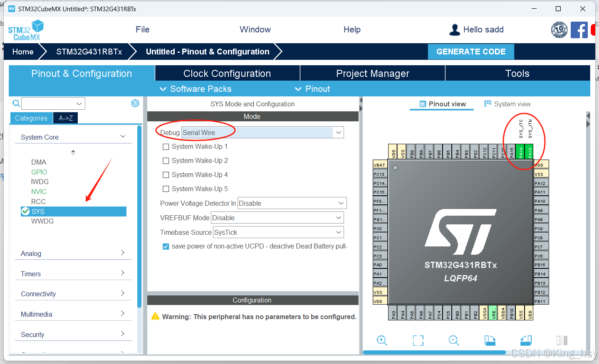Open the Help menu
The width and height of the screenshot is (599, 364).
pos(352,30)
